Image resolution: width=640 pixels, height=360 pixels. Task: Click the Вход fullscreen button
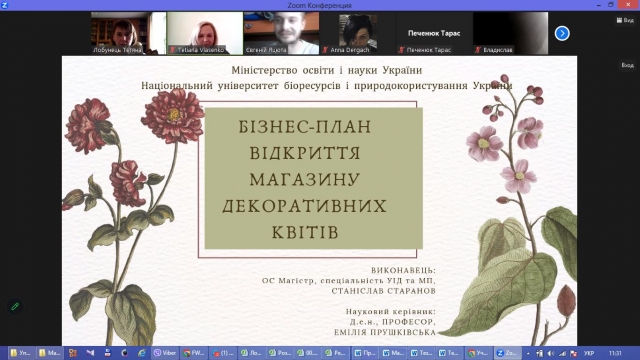pyautogui.click(x=627, y=65)
